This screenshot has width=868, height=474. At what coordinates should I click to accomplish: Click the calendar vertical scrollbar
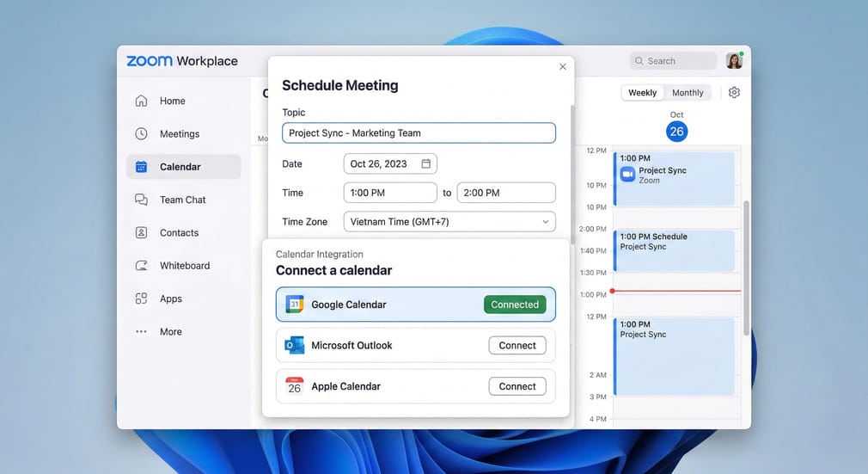click(746, 267)
